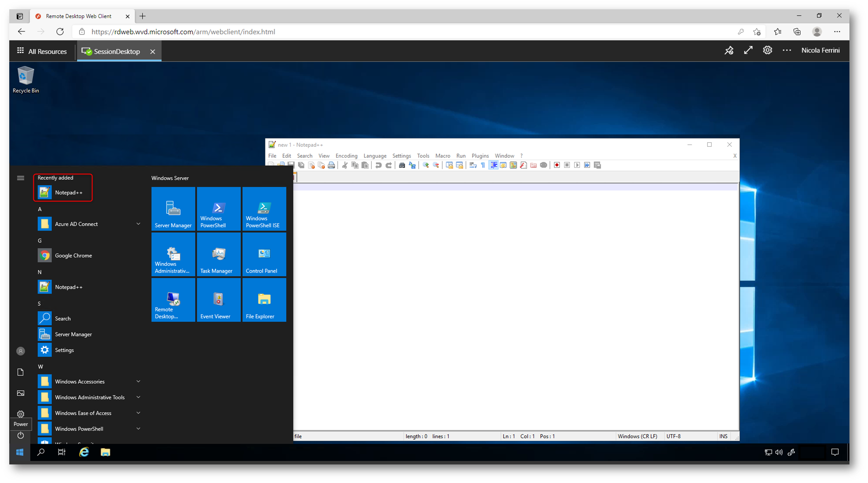Open Find via the binoculars icon
Screen dimensions: 868x483
pos(402,165)
